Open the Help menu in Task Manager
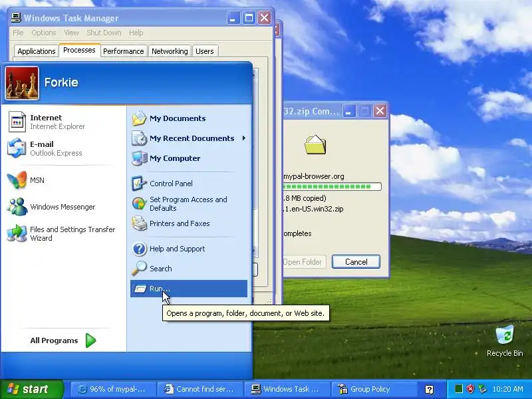Screen dimensions: 532x399 click(x=136, y=33)
